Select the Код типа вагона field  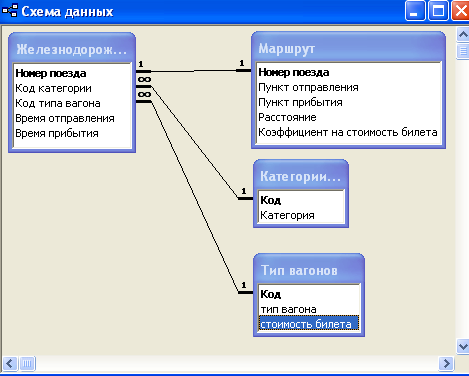72,103
